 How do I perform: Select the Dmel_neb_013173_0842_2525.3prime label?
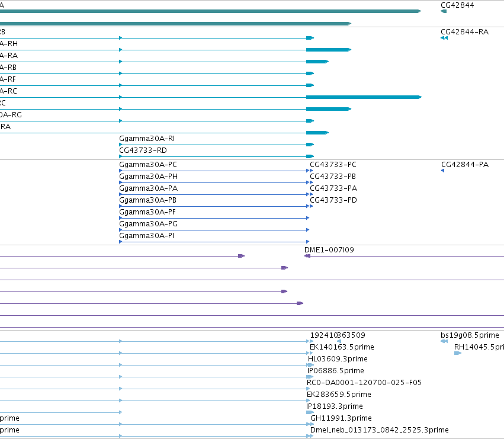[x=379, y=430]
